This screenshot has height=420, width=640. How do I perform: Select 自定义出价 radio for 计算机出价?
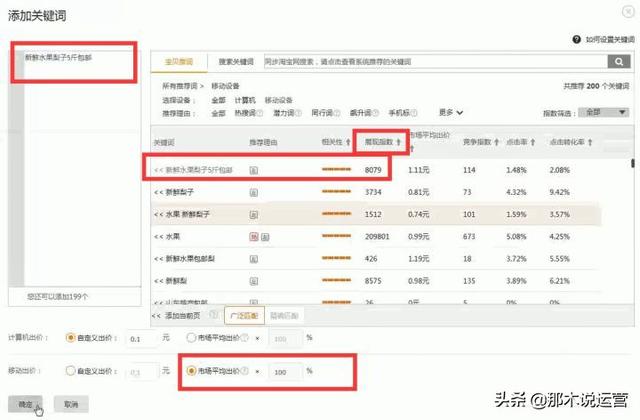[70, 338]
